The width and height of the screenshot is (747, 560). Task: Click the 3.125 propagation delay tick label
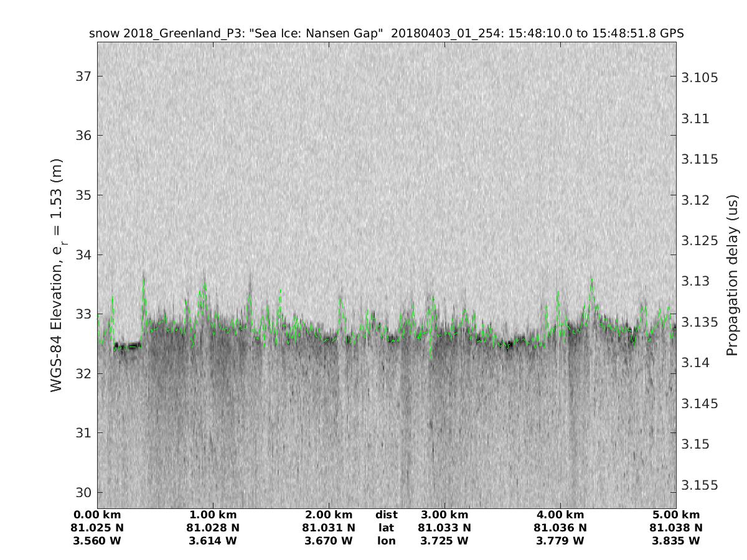(700, 241)
